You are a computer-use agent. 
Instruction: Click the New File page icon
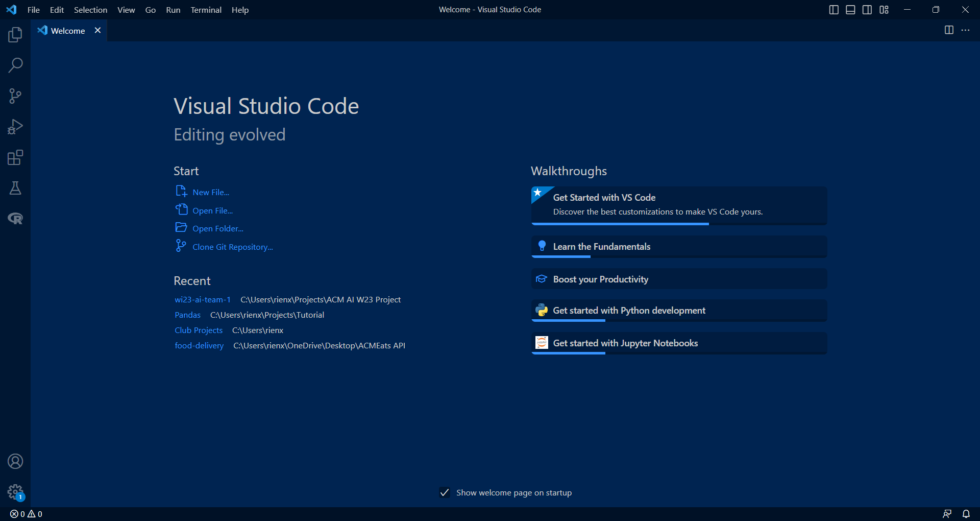click(x=181, y=191)
